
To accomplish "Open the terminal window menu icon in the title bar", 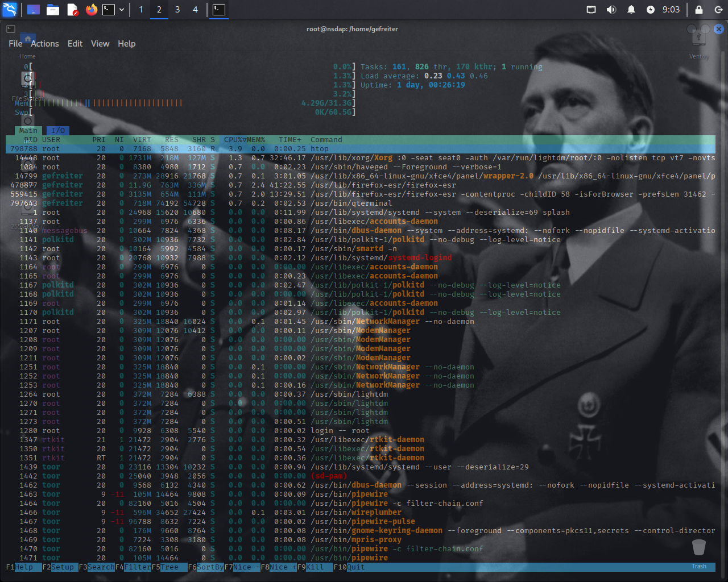I will coord(11,29).
